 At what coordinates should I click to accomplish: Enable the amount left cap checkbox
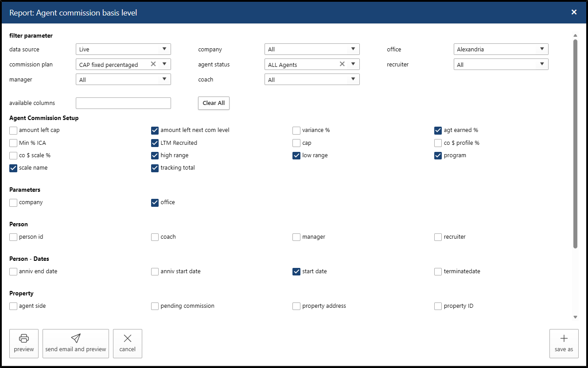pos(13,130)
